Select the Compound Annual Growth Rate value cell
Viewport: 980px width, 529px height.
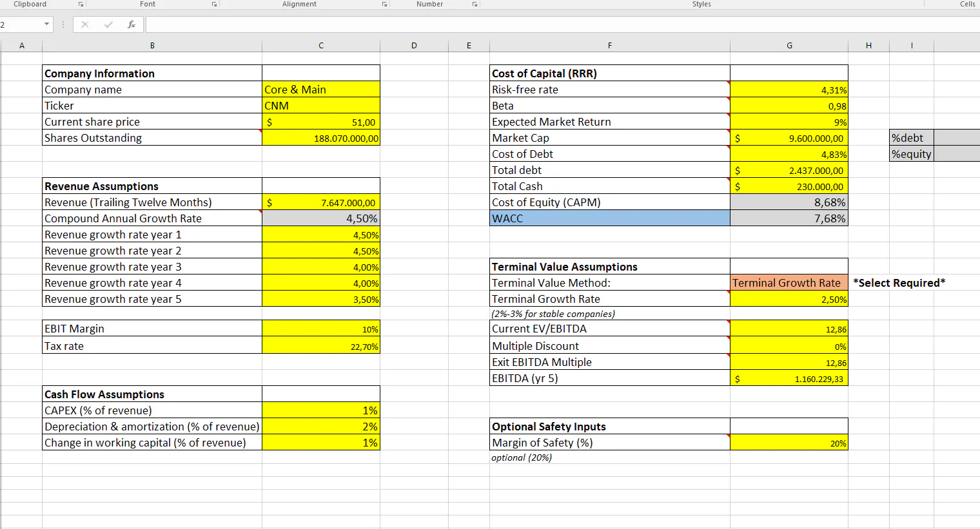click(x=321, y=218)
